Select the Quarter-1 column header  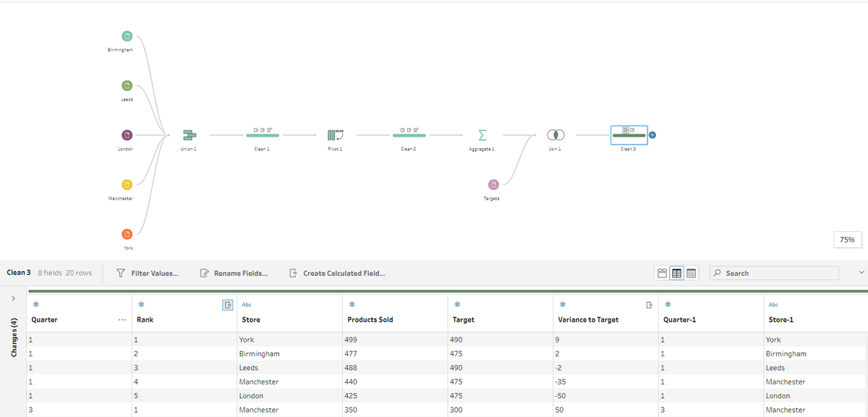(680, 319)
